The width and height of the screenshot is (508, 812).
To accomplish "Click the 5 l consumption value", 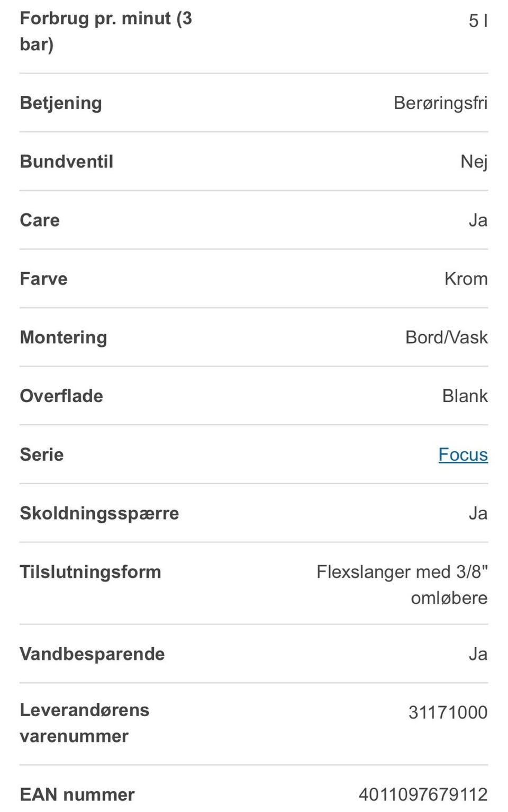I will (478, 21).
